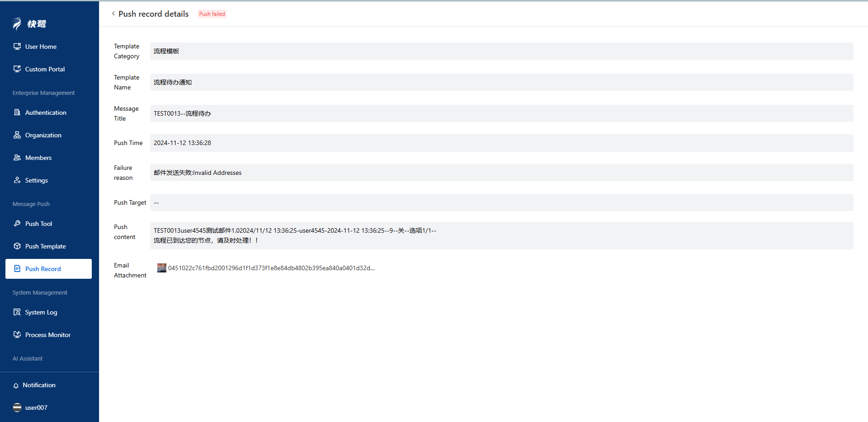Click the Authentication document icon

(x=17, y=113)
